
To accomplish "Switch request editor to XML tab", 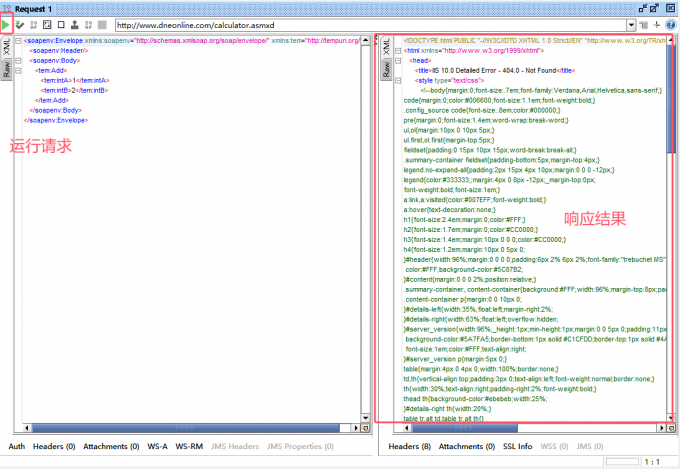I will coord(7,48).
